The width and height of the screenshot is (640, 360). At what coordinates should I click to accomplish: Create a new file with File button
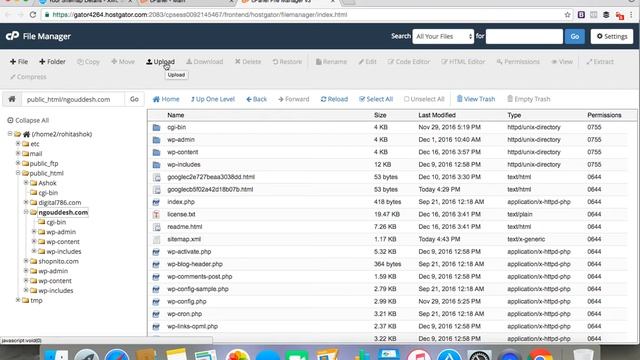point(19,62)
